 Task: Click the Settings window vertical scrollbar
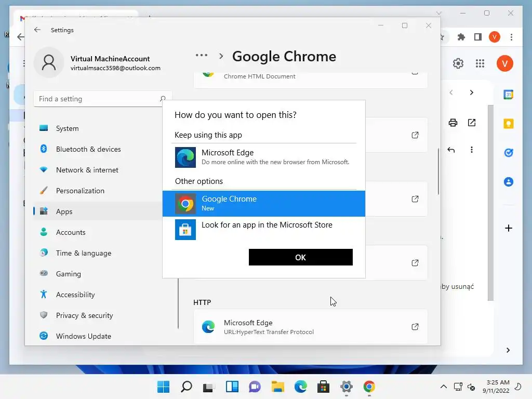[438, 171]
